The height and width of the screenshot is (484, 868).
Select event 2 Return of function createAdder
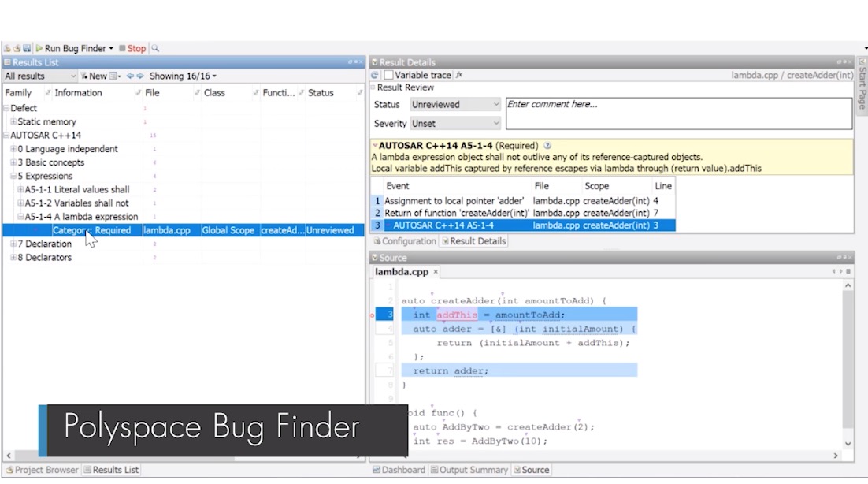pyautogui.click(x=522, y=213)
